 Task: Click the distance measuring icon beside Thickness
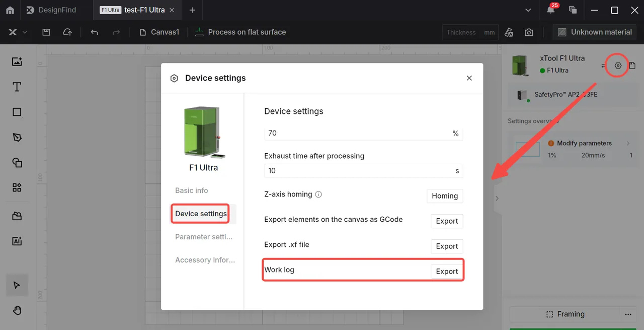coord(509,32)
